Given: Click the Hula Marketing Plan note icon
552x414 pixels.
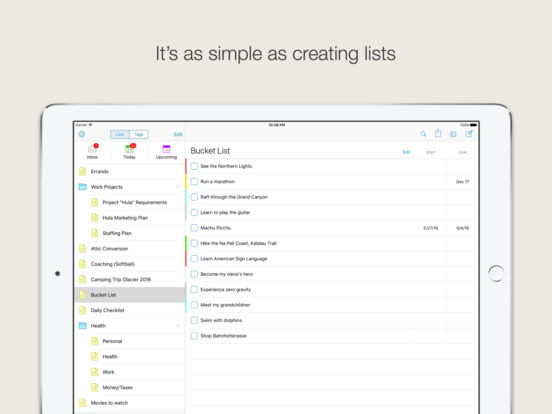Looking at the screenshot, I should tap(94, 218).
